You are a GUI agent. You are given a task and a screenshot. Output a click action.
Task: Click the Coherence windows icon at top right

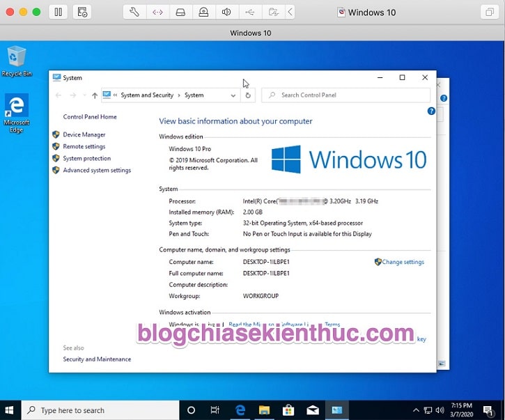490,13
